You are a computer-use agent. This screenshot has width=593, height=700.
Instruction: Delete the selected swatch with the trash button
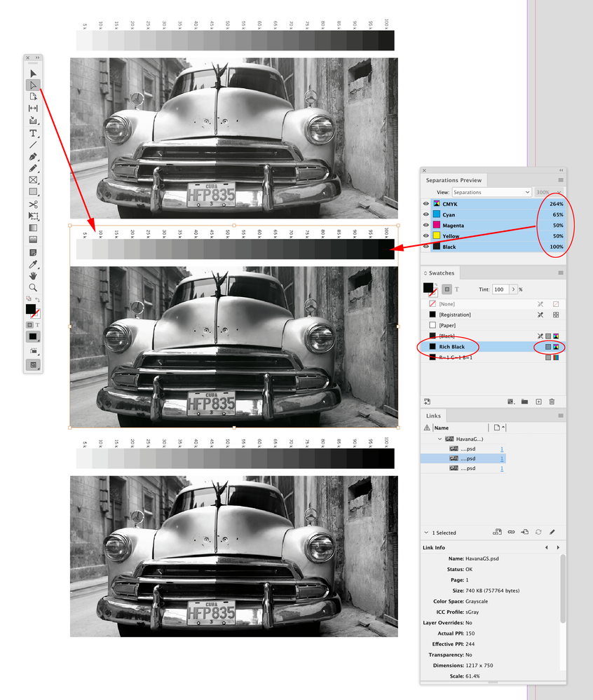[x=552, y=402]
